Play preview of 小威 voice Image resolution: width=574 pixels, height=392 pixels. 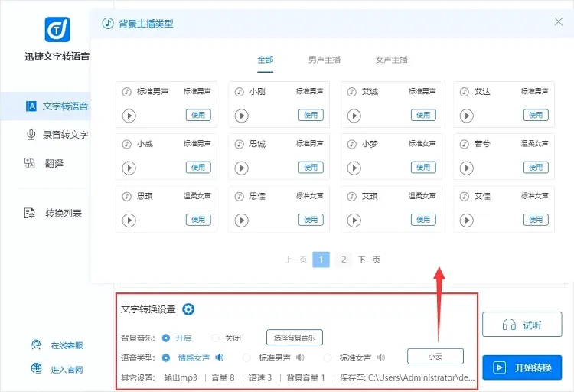click(x=129, y=168)
